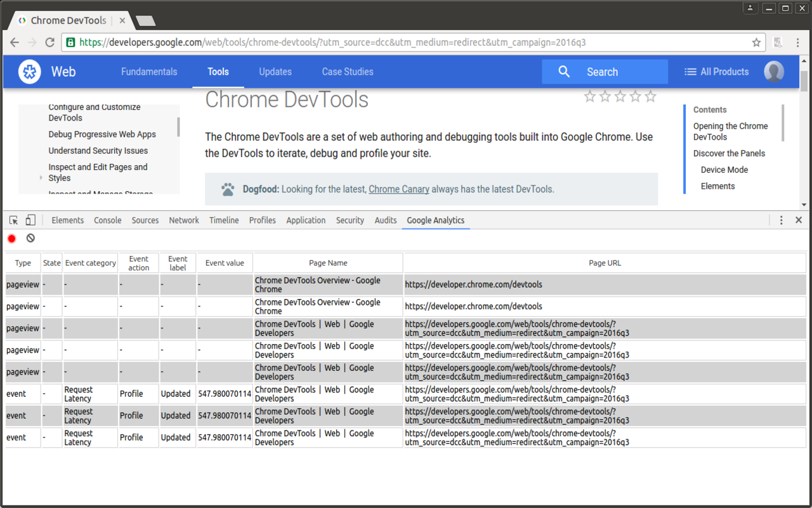Jump to Device Mode in contents
The height and width of the screenshot is (508, 812).
pos(724,170)
